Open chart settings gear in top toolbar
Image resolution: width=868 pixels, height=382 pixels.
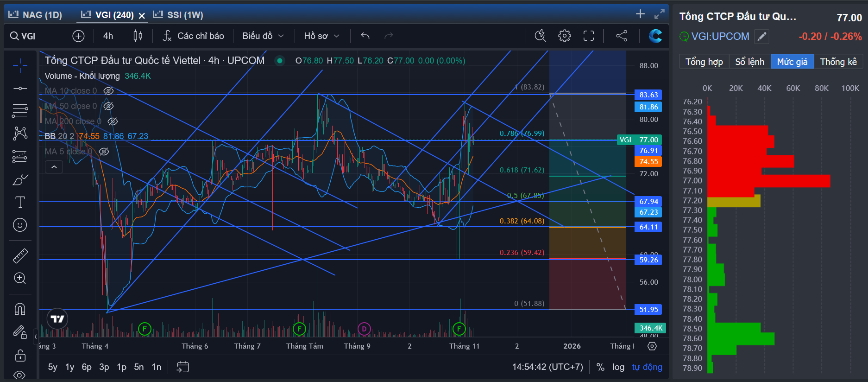pyautogui.click(x=565, y=36)
